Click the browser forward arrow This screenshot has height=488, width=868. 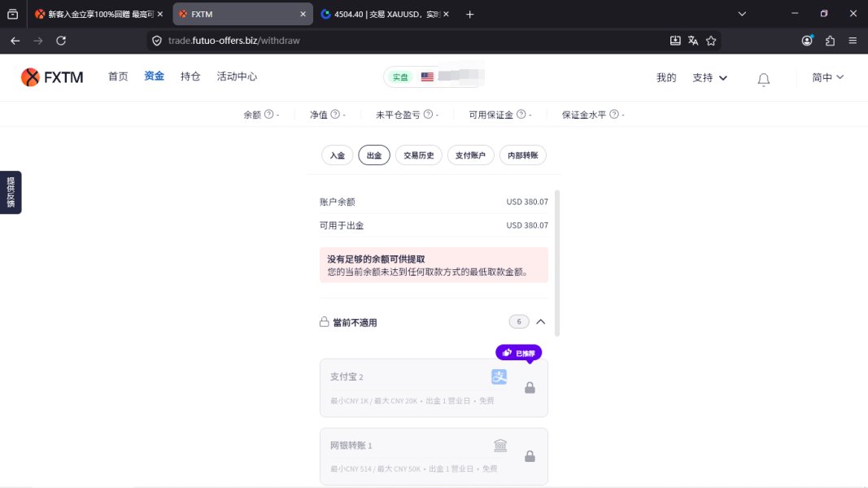tap(37, 41)
